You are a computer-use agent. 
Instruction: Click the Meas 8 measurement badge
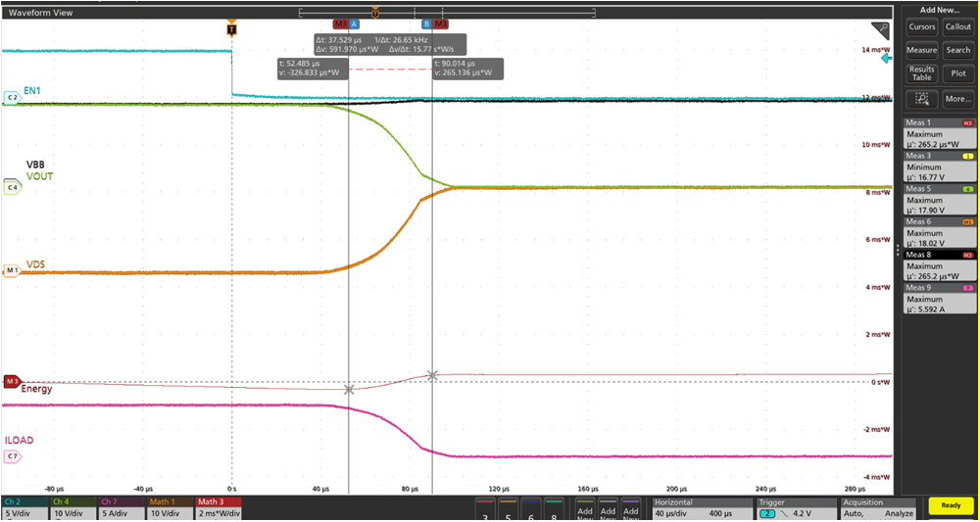point(938,265)
